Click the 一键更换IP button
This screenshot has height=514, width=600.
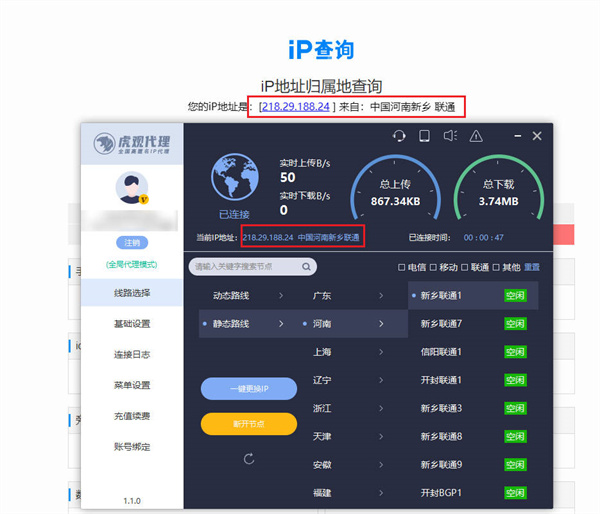coord(249,388)
